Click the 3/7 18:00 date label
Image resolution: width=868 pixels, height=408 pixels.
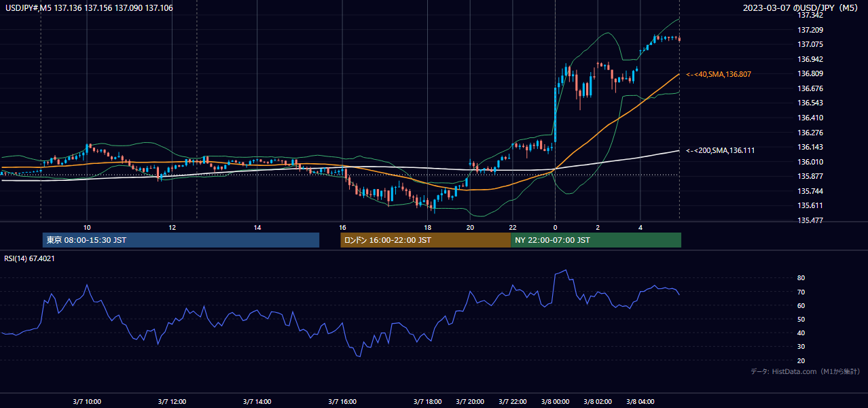pyautogui.click(x=428, y=402)
